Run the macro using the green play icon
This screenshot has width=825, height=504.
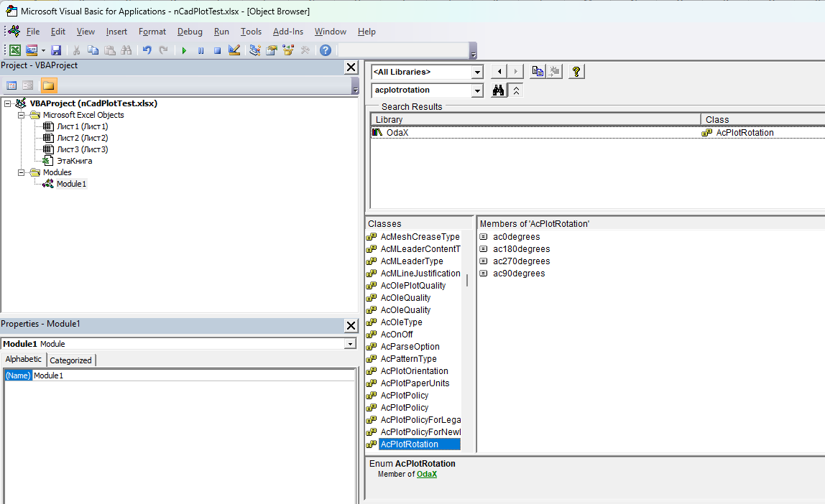[x=184, y=50]
